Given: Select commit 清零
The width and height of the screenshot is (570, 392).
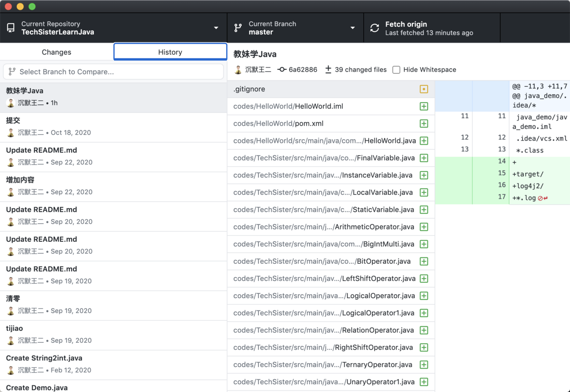Looking at the screenshot, I should (x=114, y=306).
